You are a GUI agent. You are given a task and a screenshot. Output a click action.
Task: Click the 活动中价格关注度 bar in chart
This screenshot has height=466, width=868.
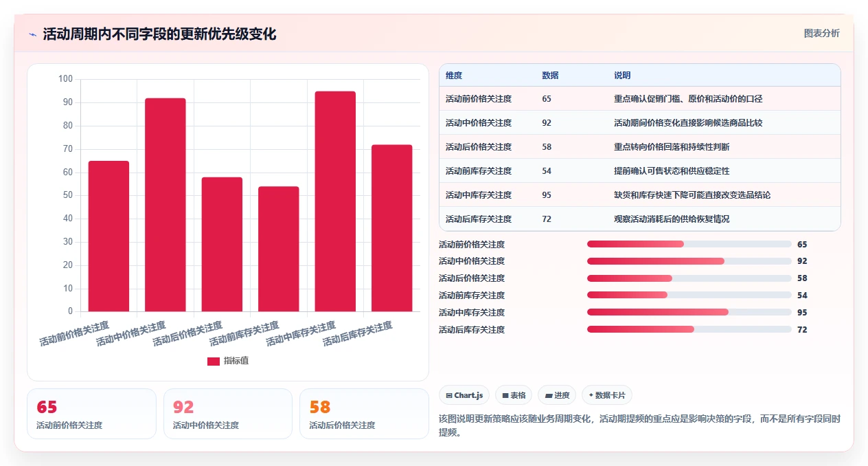click(165, 205)
